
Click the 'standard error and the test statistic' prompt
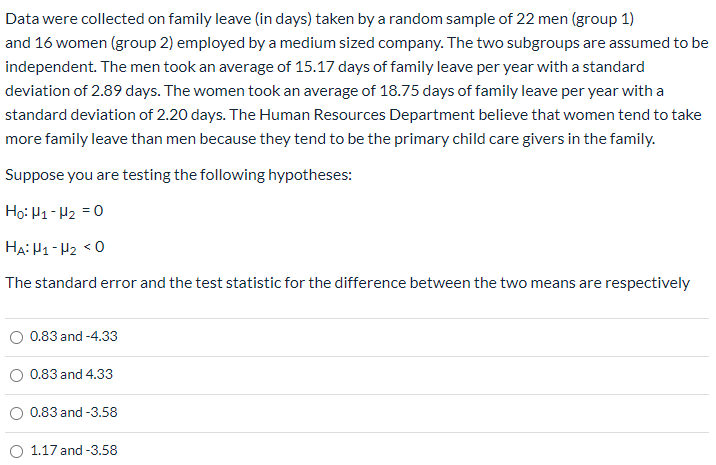347,283
